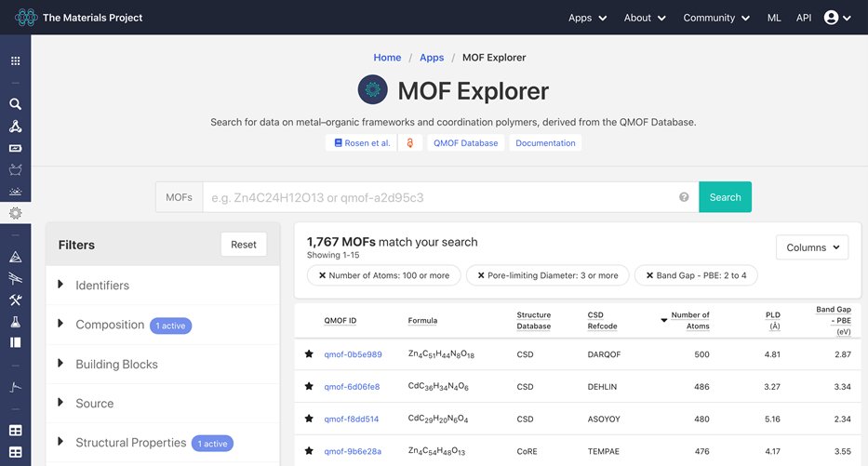
Task: Go to the API page
Action: (804, 18)
